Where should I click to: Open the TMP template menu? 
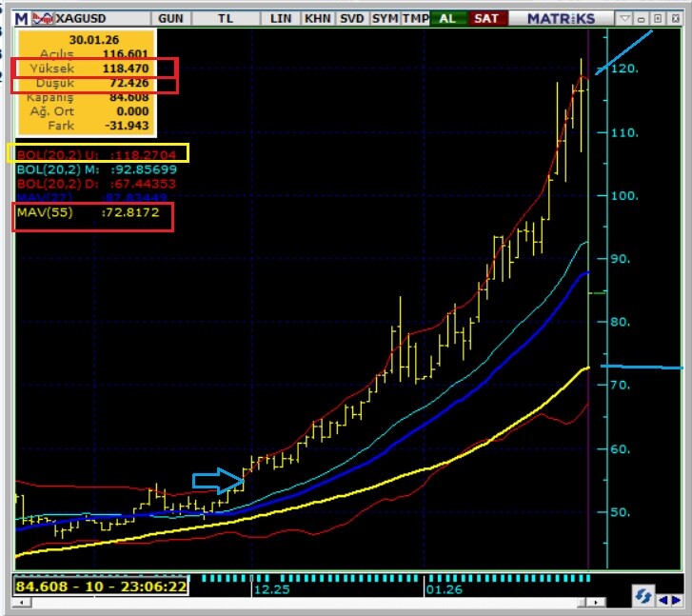click(x=415, y=18)
